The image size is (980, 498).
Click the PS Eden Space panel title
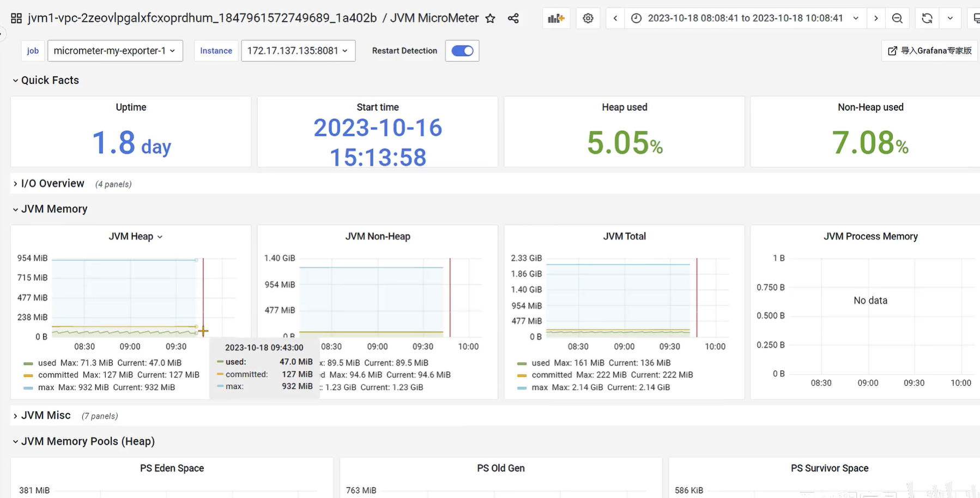172,468
